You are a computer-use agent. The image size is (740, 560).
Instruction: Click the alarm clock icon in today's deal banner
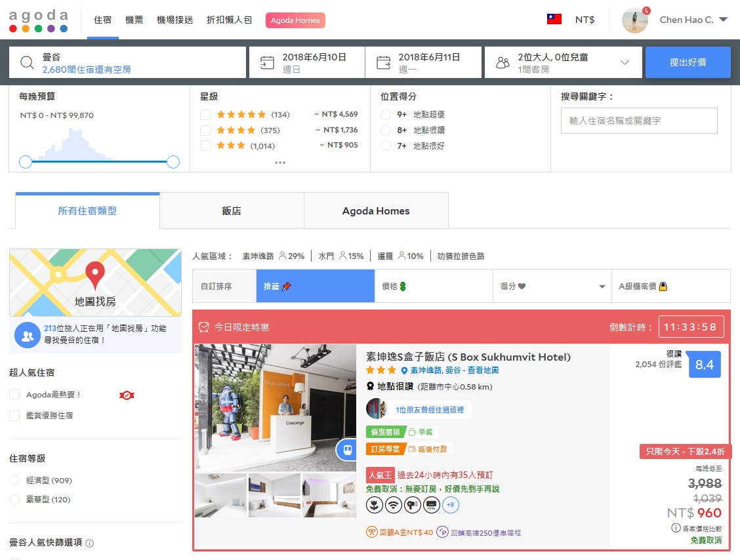[204, 327]
